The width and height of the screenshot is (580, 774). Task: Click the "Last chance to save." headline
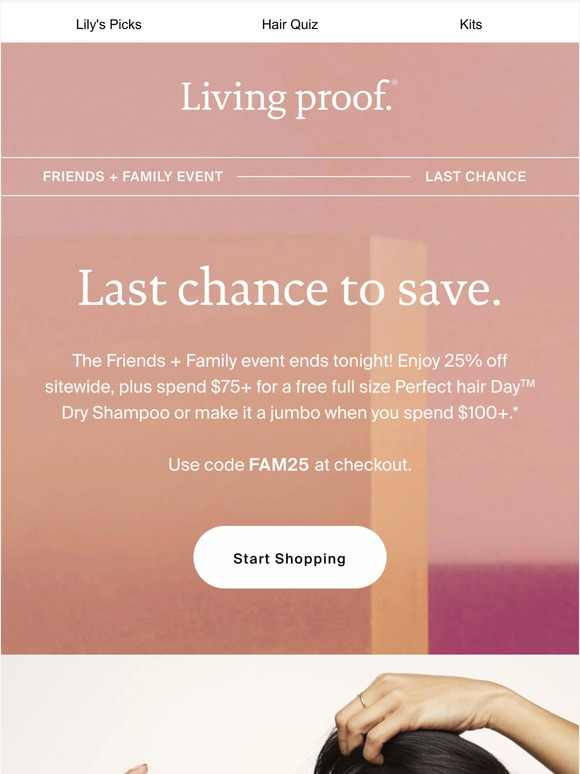[290, 288]
